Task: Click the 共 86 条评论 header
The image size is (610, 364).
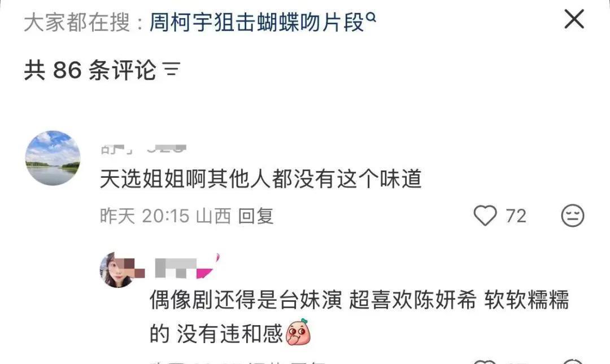Action: 90,70
